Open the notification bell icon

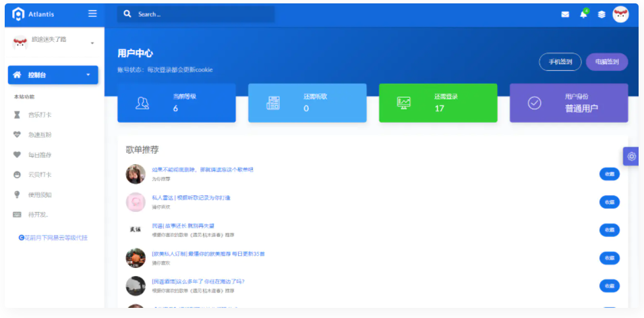(x=583, y=14)
